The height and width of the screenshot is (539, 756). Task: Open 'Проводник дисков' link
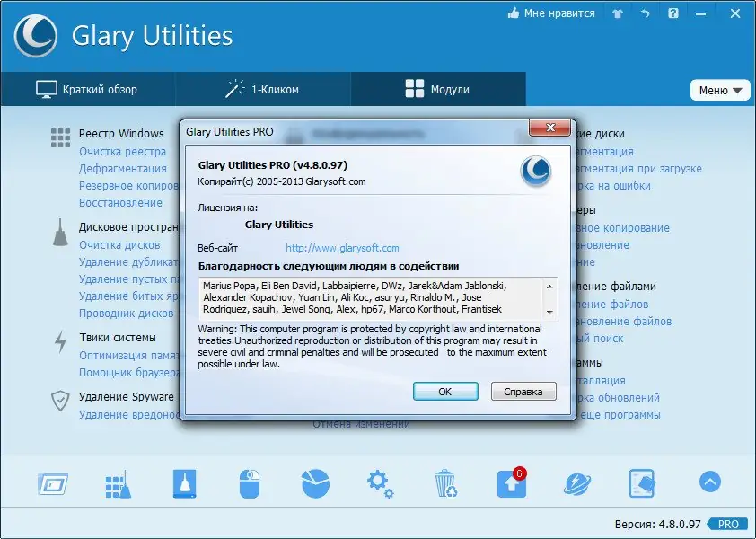[127, 314]
